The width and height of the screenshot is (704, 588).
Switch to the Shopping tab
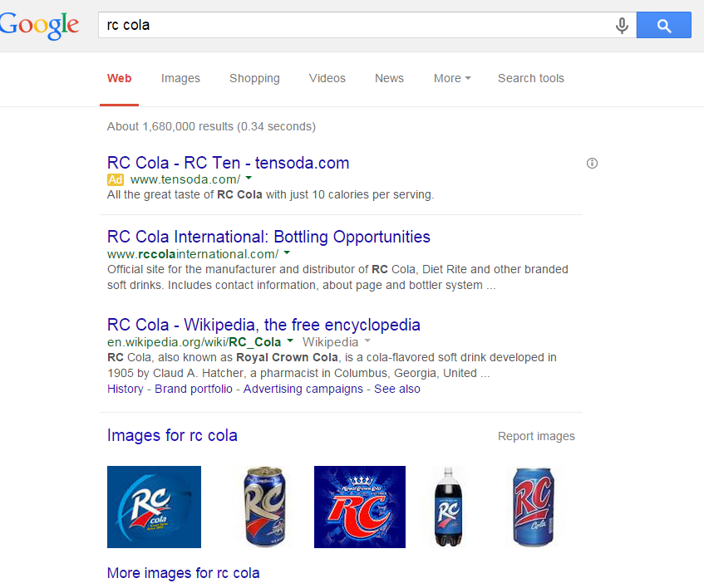click(x=254, y=78)
